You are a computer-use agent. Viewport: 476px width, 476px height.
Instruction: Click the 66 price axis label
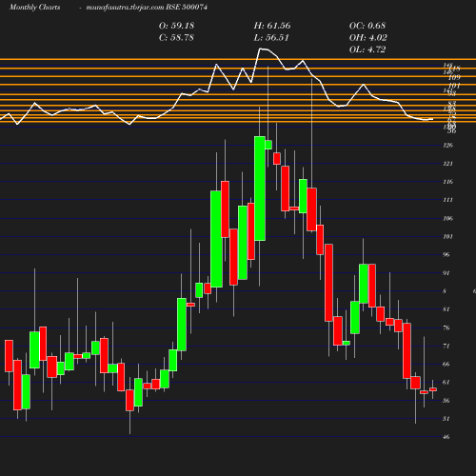pyautogui.click(x=446, y=364)
